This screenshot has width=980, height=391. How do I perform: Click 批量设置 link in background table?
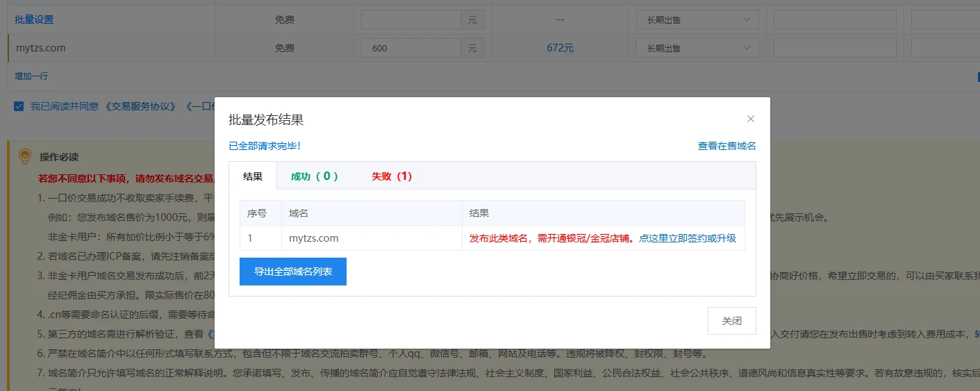pos(34,19)
